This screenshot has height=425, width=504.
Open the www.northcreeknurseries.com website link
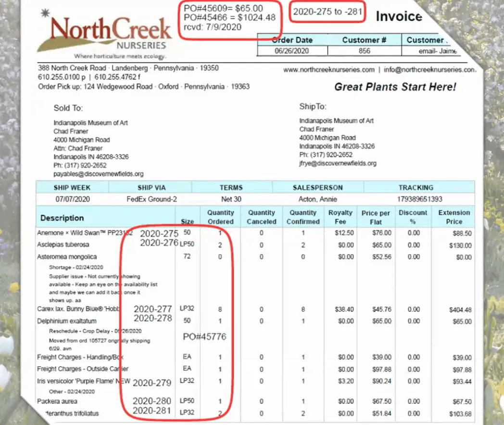point(329,70)
